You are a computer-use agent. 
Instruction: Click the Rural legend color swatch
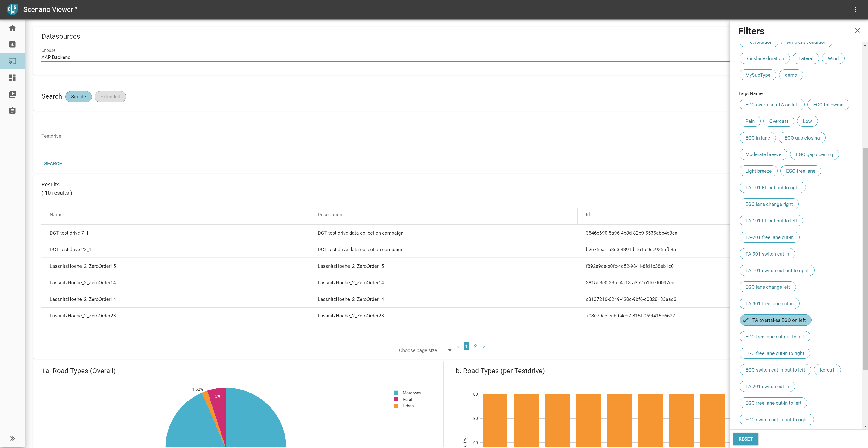point(396,399)
